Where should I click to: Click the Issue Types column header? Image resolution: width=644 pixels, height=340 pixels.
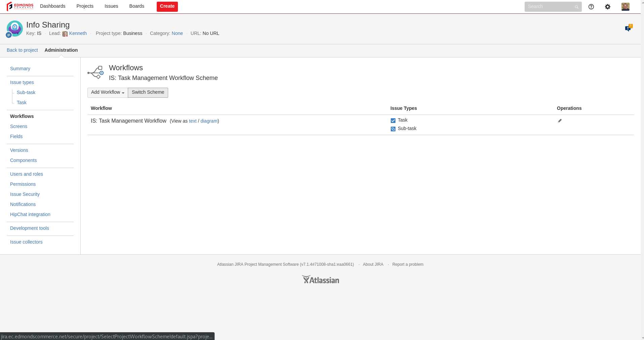tap(404, 108)
